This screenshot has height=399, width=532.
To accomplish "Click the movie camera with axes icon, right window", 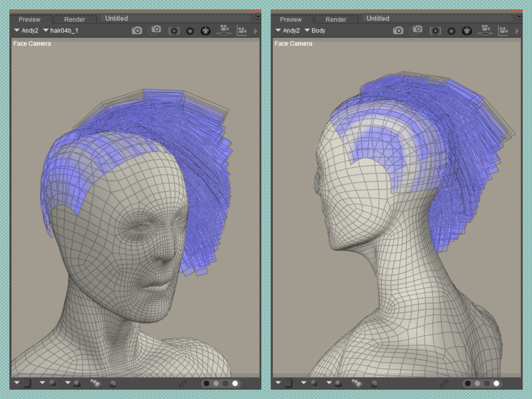I will coord(503,31).
